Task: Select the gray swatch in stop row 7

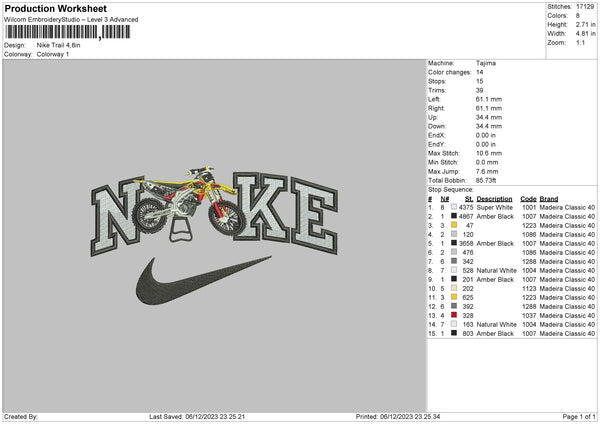Action: (x=454, y=261)
